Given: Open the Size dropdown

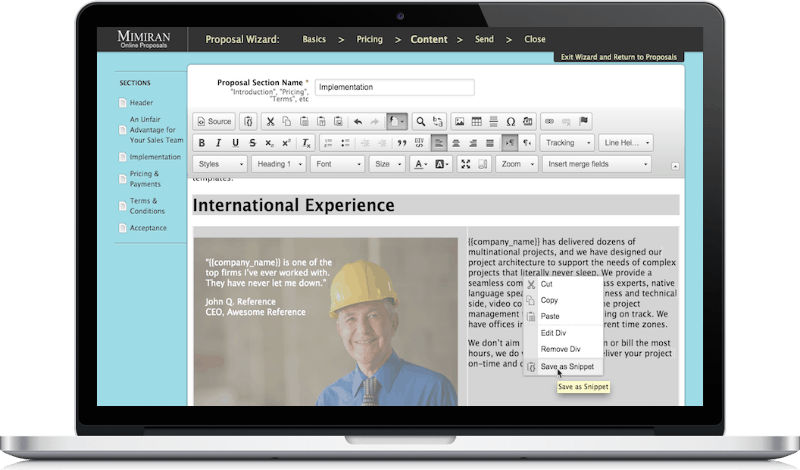Looking at the screenshot, I should (387, 164).
